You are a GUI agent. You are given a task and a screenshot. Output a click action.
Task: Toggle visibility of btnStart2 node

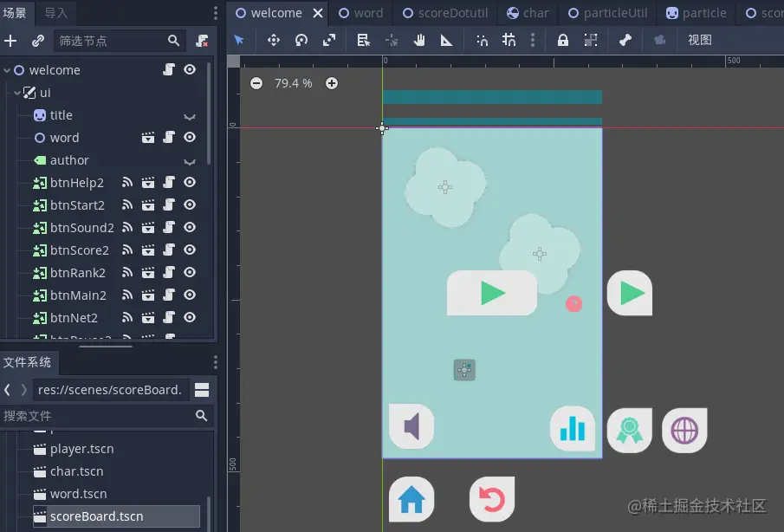click(190, 204)
